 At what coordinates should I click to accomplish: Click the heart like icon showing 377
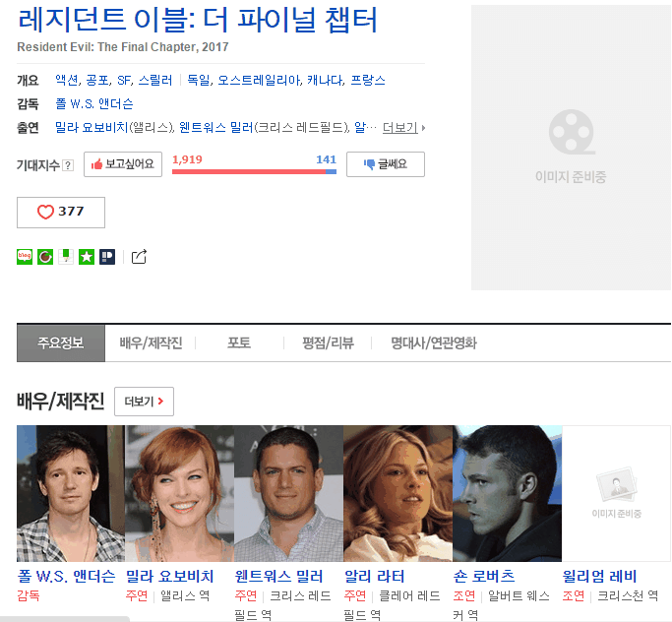61,213
